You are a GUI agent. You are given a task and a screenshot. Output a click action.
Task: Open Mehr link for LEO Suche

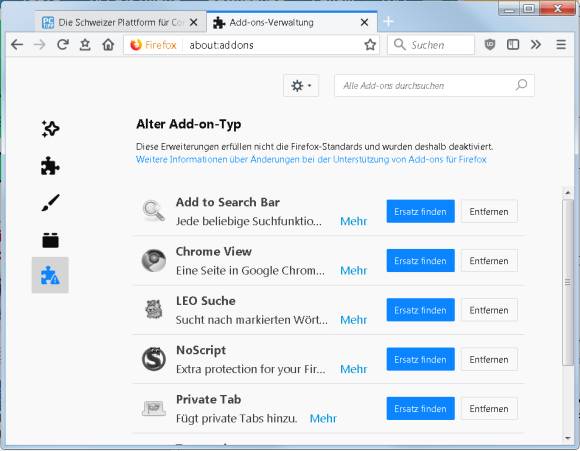(354, 320)
